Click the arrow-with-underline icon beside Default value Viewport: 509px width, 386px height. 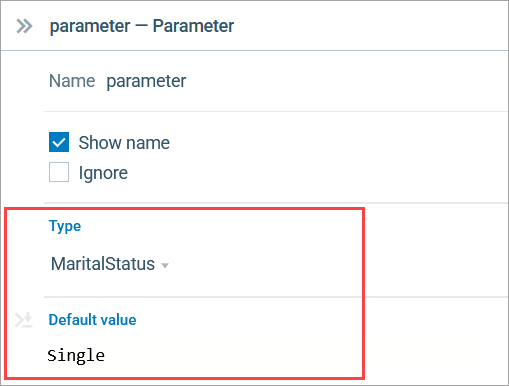24,320
